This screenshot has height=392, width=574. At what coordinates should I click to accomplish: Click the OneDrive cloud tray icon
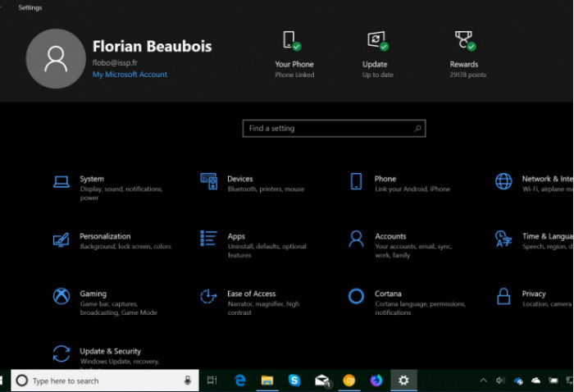(x=536, y=381)
